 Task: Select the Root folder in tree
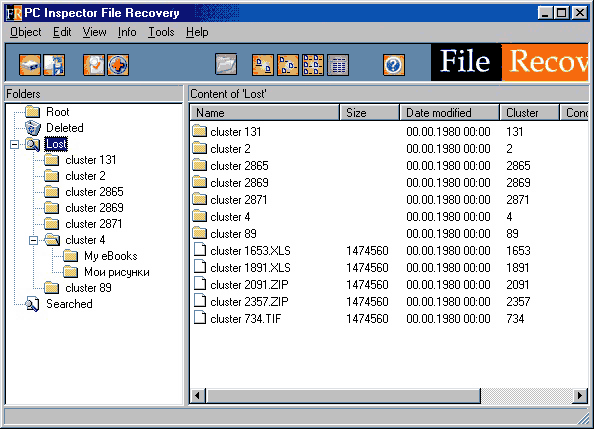[58, 112]
